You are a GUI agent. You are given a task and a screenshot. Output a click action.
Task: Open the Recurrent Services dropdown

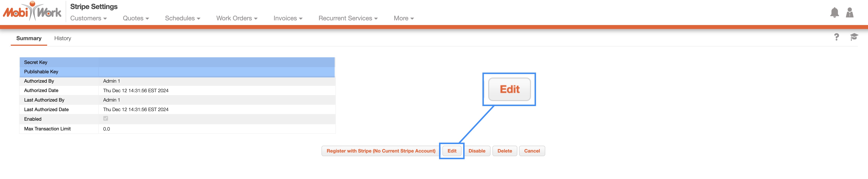[348, 18]
